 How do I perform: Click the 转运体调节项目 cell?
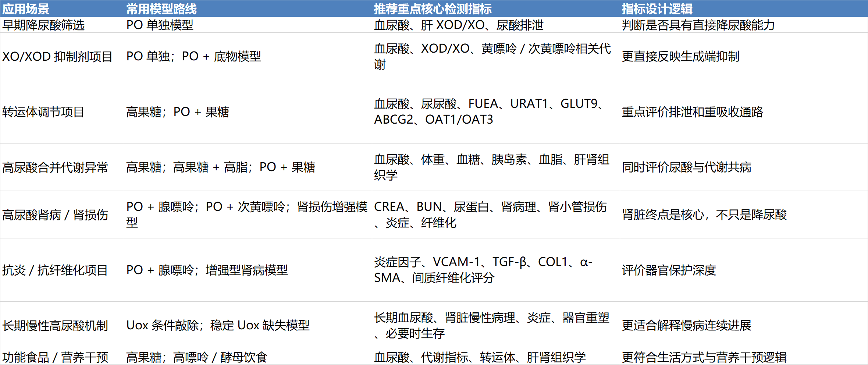coord(43,112)
